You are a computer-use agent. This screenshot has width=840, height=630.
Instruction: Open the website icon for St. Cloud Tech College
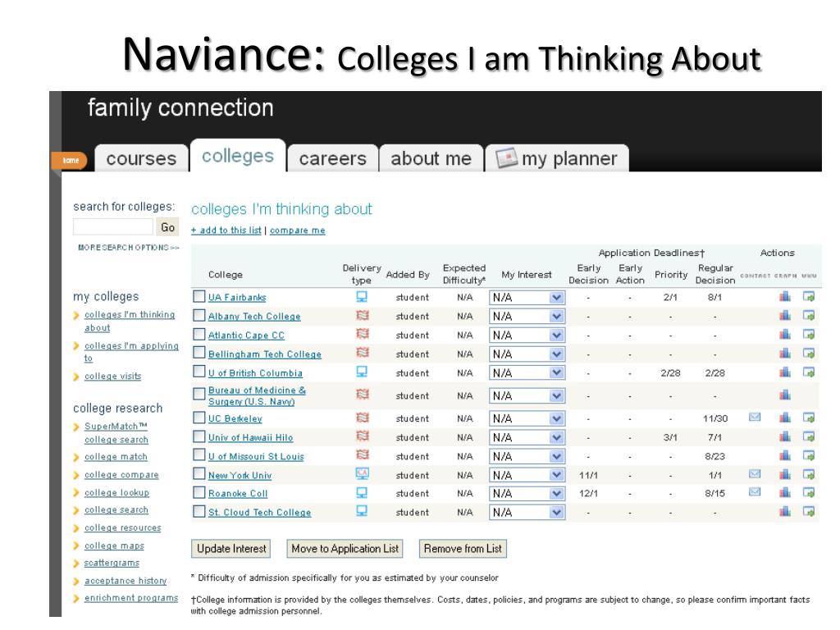pyautogui.click(x=808, y=511)
